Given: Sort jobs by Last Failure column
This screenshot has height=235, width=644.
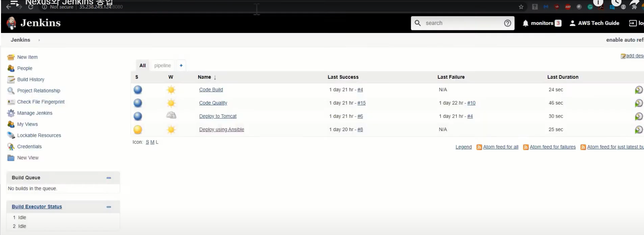Looking at the screenshot, I should [x=451, y=77].
